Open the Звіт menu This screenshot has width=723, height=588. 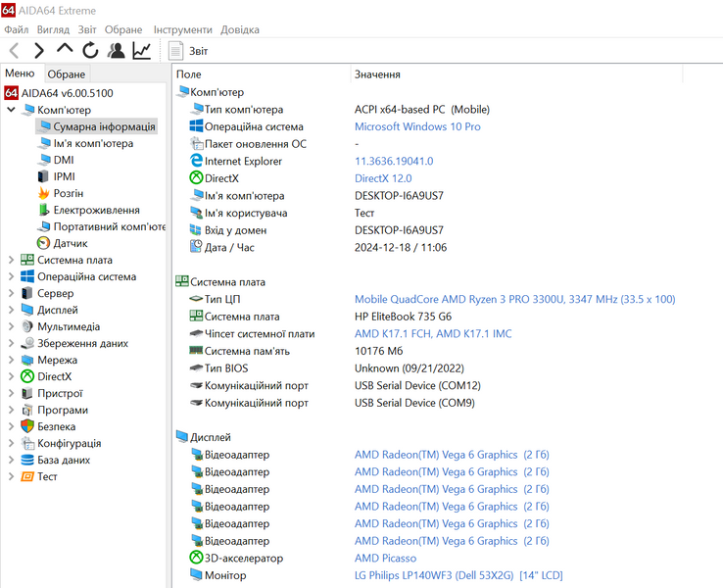coord(87,29)
